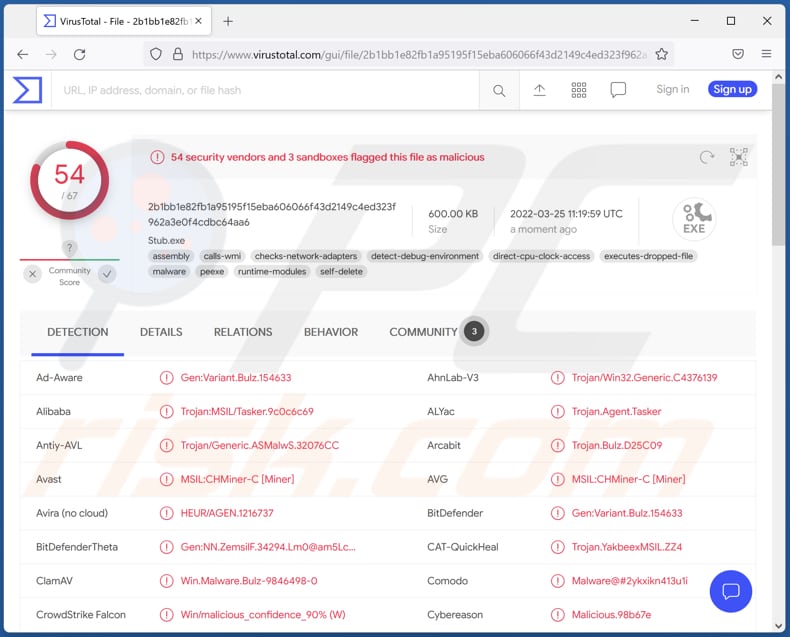The width and height of the screenshot is (790, 637).
Task: Click the Trojan.YakbeexMSIL.ZZ4 result
Action: point(627,547)
